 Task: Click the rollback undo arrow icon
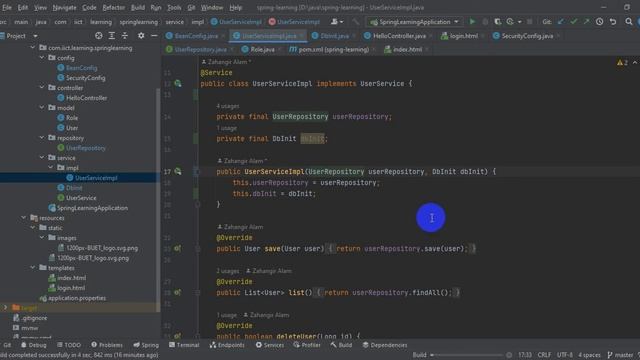pyautogui.click(x=613, y=22)
